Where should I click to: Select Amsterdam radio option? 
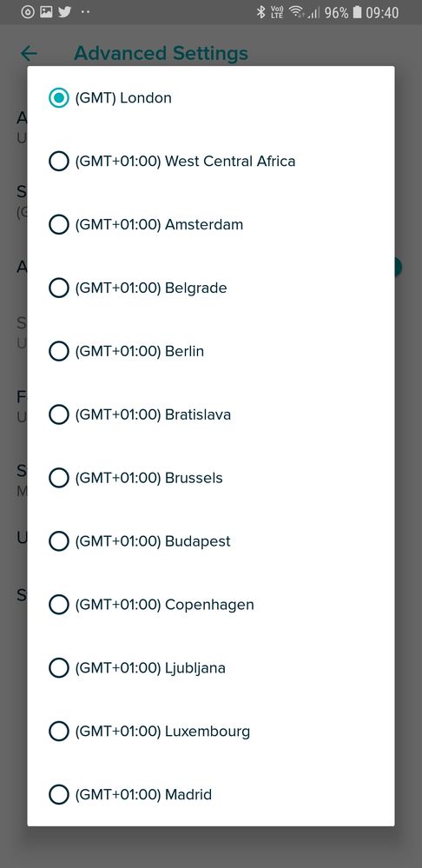click(59, 225)
